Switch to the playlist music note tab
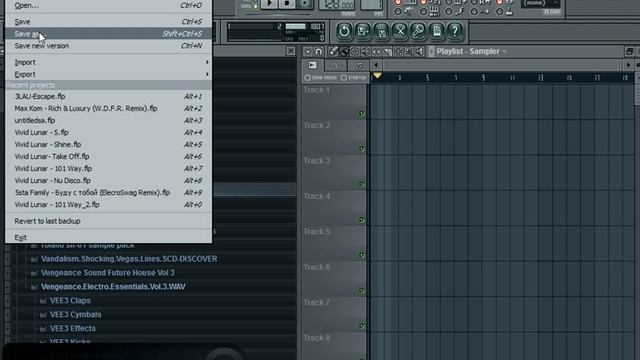The image size is (640, 360). 358,65
